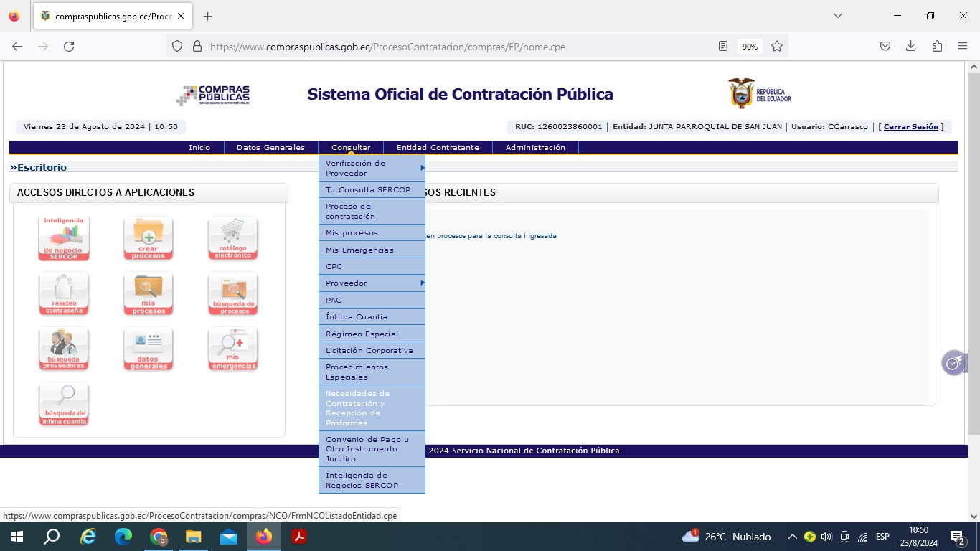Open Adobe Acrobat from the taskbar

[299, 537]
